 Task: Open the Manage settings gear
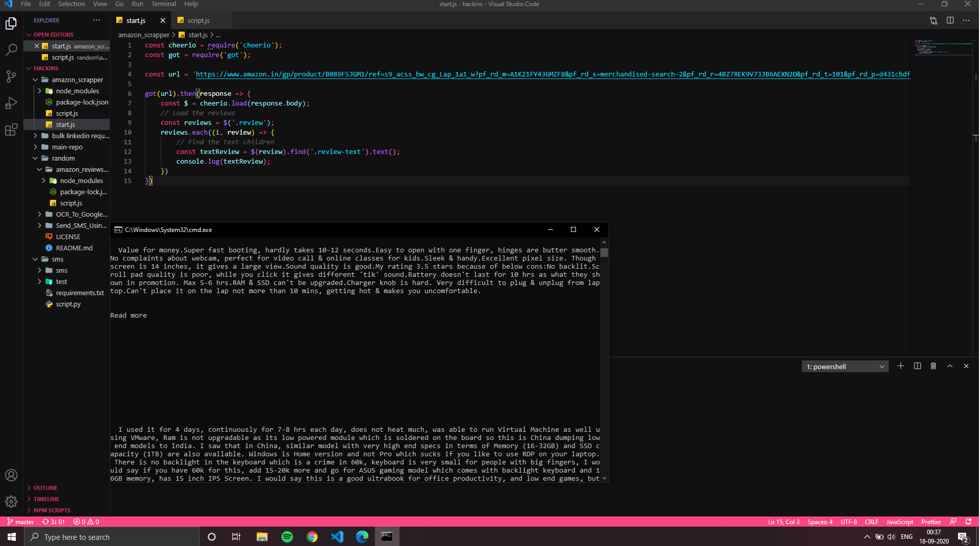coord(11,502)
